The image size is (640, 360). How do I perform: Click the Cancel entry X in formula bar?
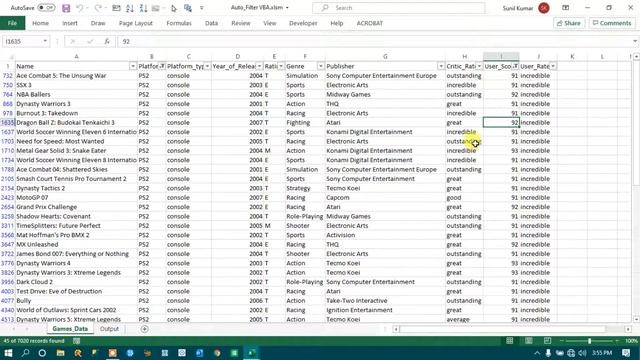tap(73, 41)
